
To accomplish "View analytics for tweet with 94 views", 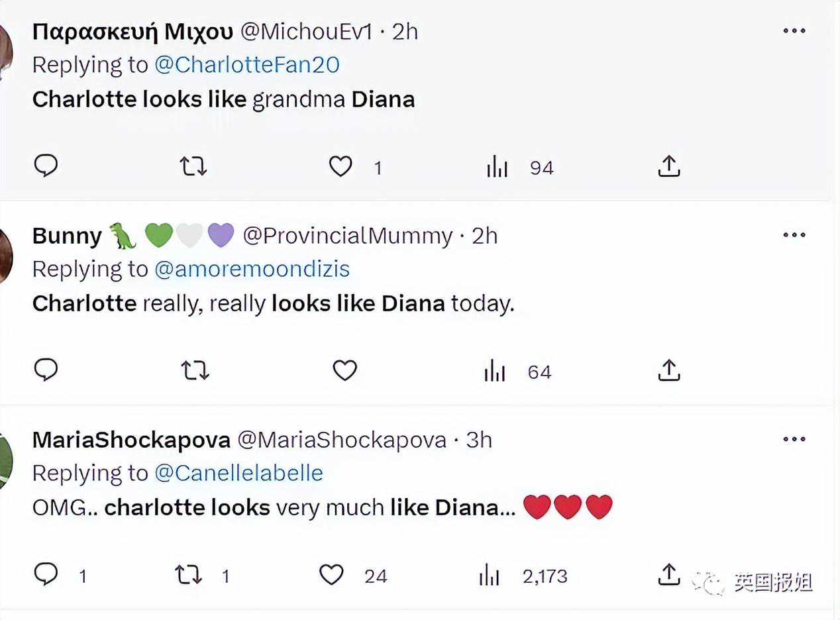I will point(497,168).
